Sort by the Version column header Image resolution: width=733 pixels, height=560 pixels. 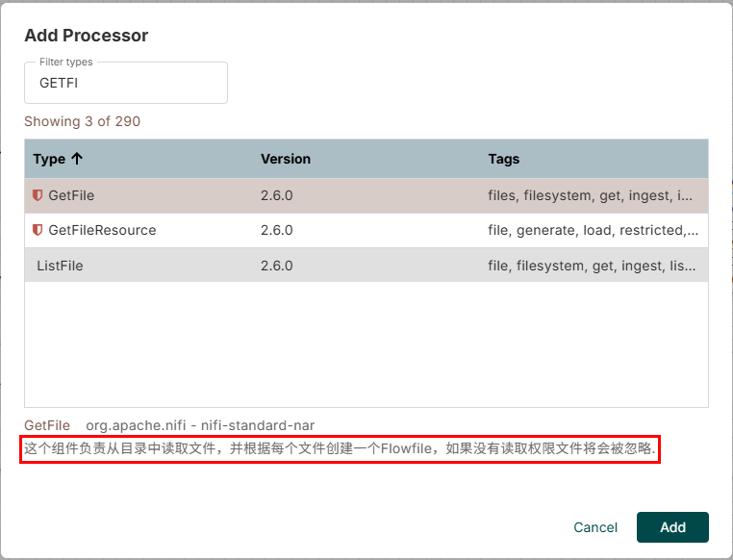click(x=286, y=159)
